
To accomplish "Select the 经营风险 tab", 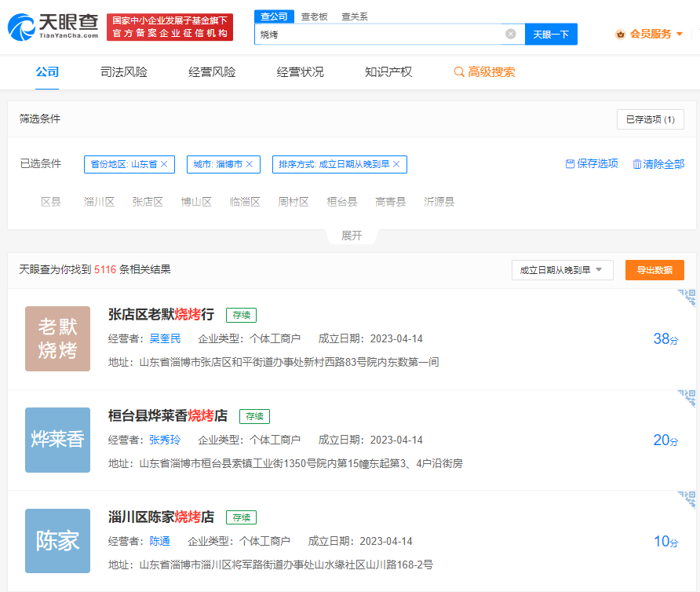I will pyautogui.click(x=212, y=72).
